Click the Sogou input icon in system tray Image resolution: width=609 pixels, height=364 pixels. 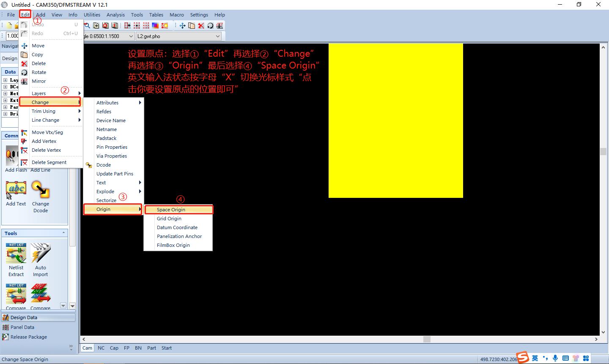pos(523,358)
